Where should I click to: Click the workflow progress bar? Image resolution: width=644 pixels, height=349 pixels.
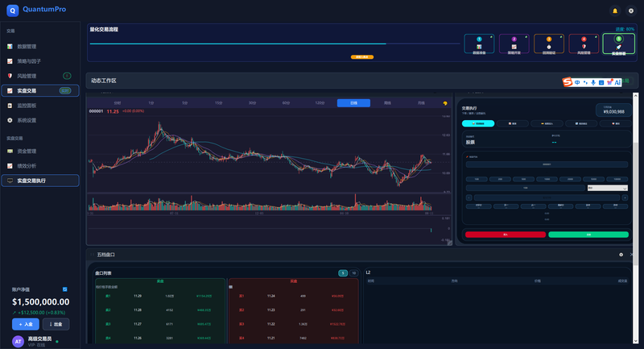coord(275,44)
